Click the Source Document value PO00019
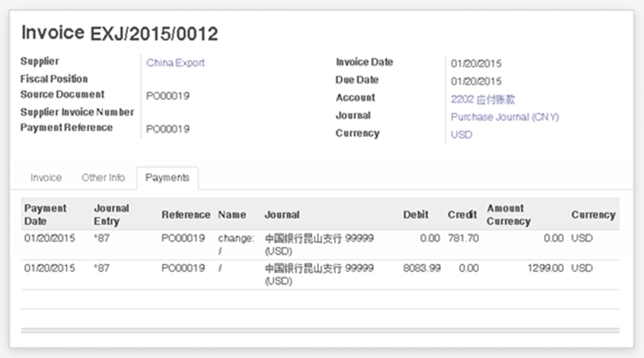Image resolution: width=644 pixels, height=358 pixels. click(x=168, y=96)
